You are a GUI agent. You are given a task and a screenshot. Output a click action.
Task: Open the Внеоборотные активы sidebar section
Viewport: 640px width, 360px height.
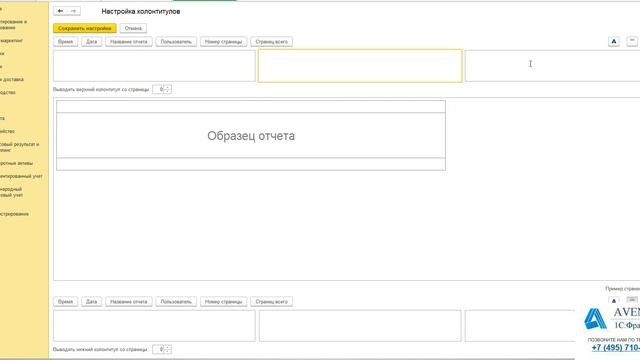(x=16, y=163)
